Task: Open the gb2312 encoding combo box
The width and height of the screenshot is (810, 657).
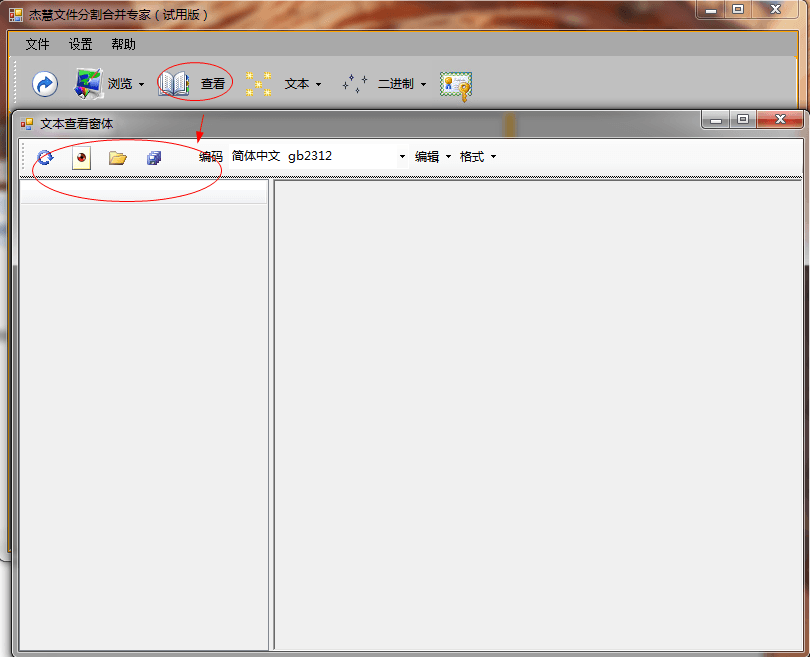Action: 402,157
